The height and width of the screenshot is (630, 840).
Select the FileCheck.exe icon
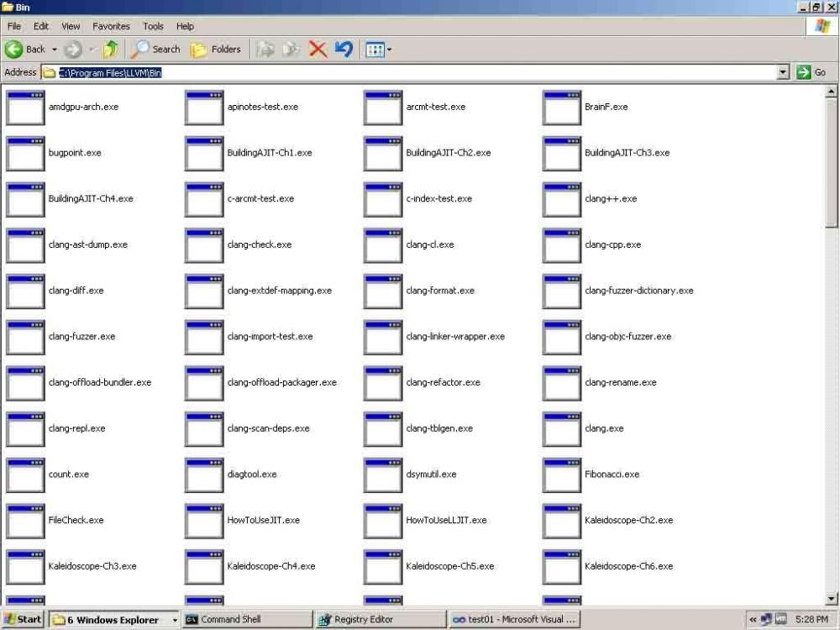click(x=25, y=521)
